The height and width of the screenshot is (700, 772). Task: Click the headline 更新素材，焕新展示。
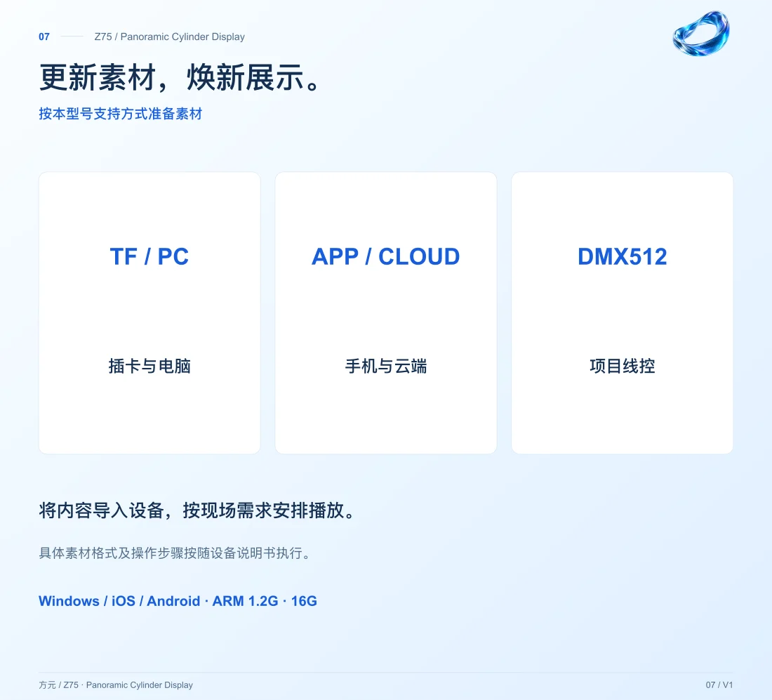[180, 77]
